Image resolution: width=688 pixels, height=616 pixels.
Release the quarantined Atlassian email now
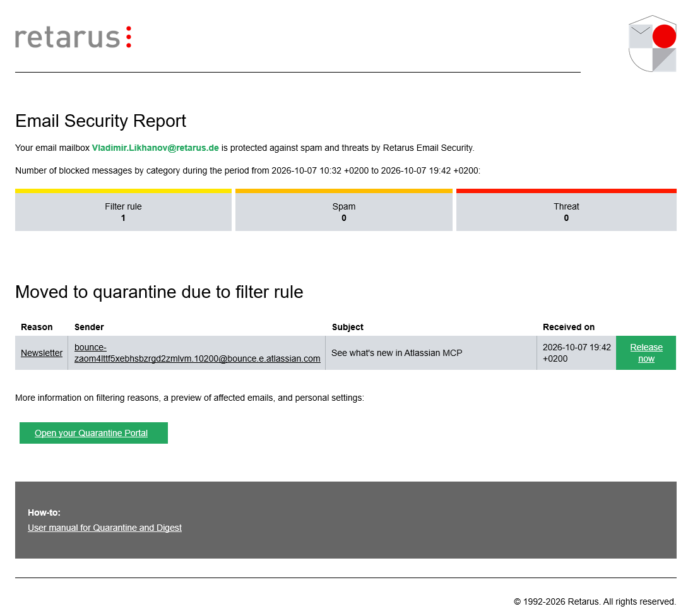(646, 353)
